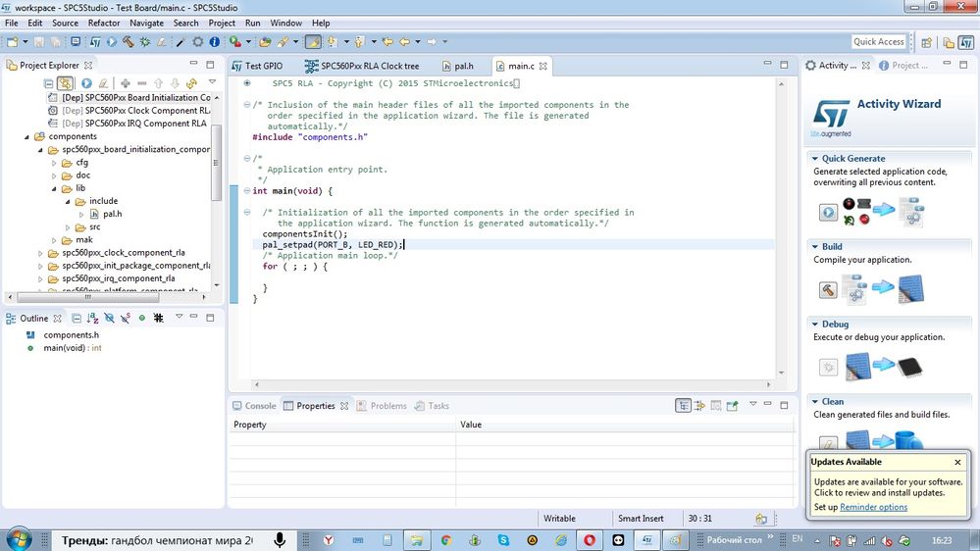Toggle Group Includes hash icon in Outline
The width and height of the screenshot is (980, 551).
click(159, 318)
